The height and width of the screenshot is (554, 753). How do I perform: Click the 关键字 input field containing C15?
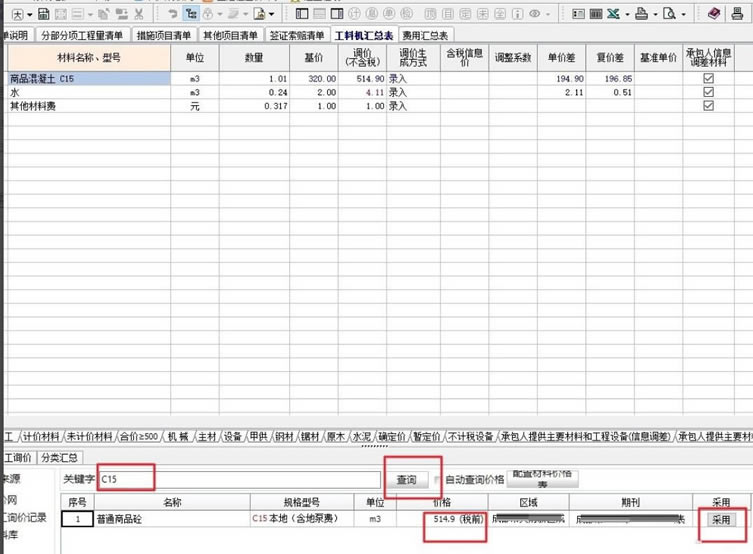pos(240,479)
